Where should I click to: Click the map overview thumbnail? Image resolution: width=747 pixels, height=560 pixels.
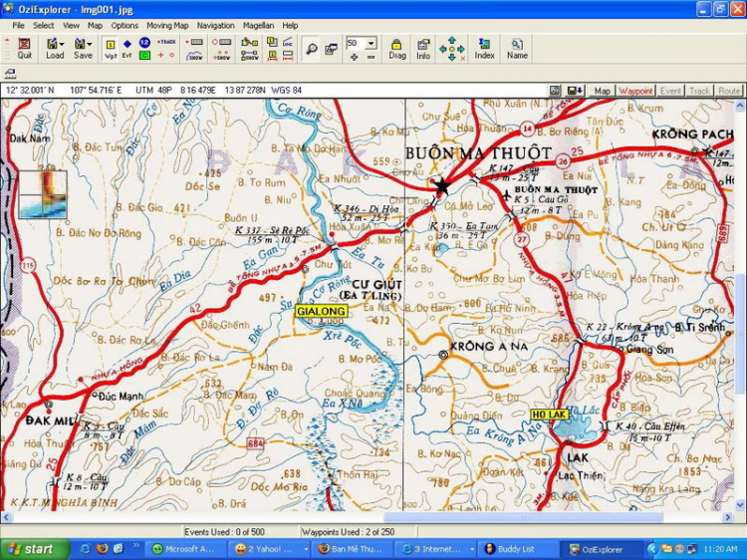tap(43, 195)
